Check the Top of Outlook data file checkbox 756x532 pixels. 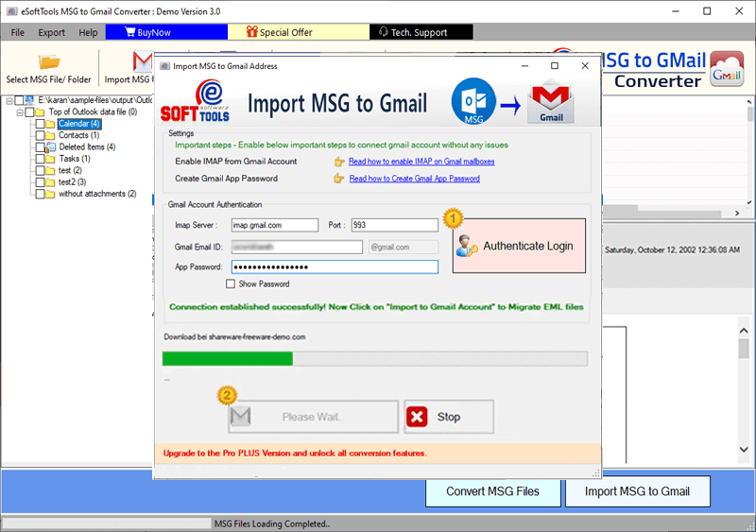tap(29, 112)
